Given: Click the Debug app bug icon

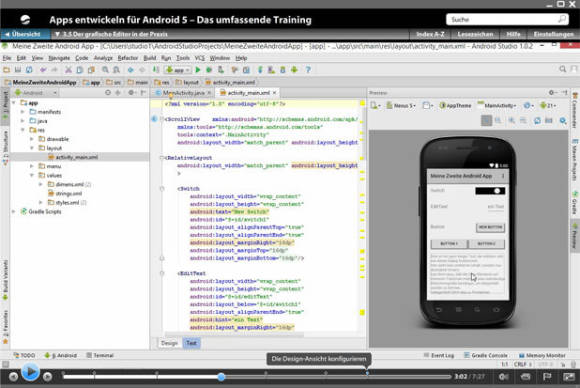Looking at the screenshot, I should (209, 70).
